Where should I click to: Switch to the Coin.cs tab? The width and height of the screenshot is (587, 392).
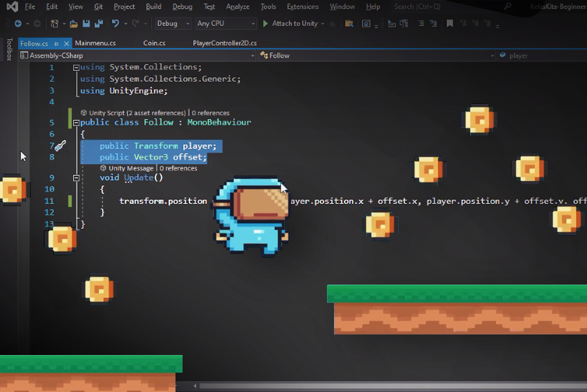tap(154, 43)
